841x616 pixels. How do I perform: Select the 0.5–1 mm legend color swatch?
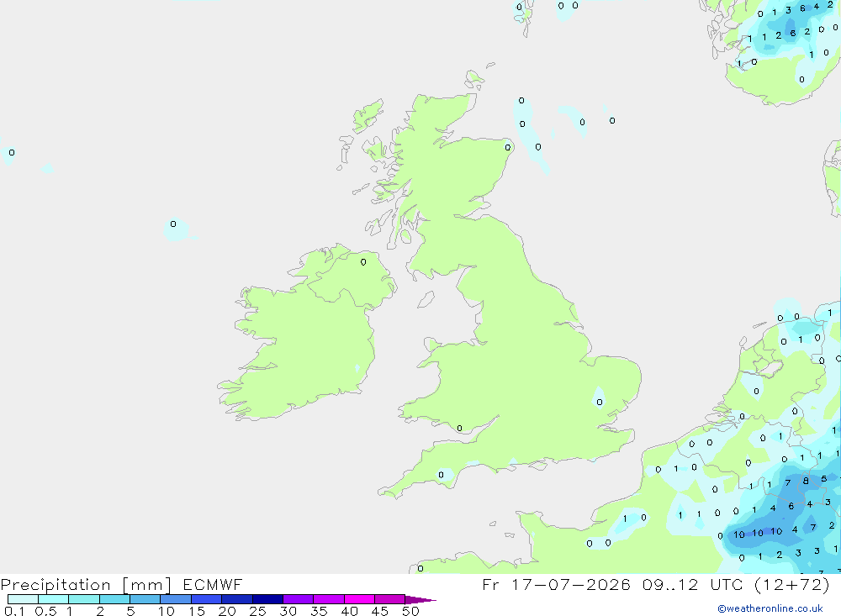point(54,599)
